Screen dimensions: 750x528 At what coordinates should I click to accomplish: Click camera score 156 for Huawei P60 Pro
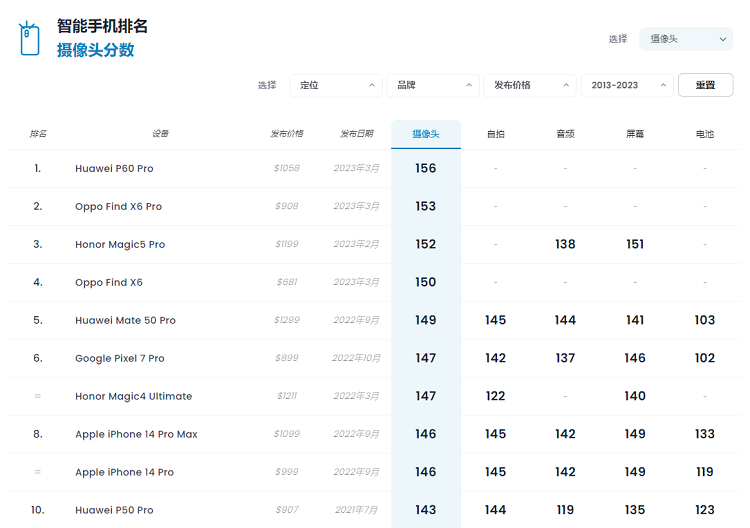coord(426,168)
